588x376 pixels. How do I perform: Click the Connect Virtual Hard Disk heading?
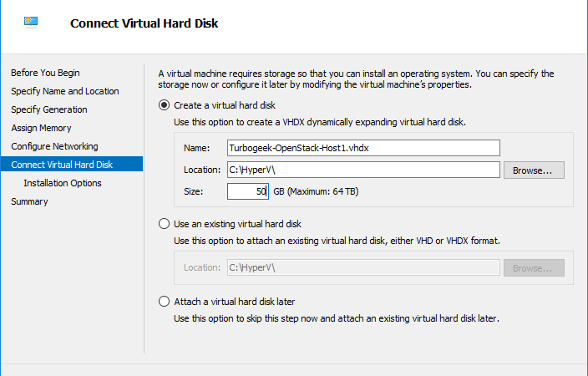click(144, 23)
